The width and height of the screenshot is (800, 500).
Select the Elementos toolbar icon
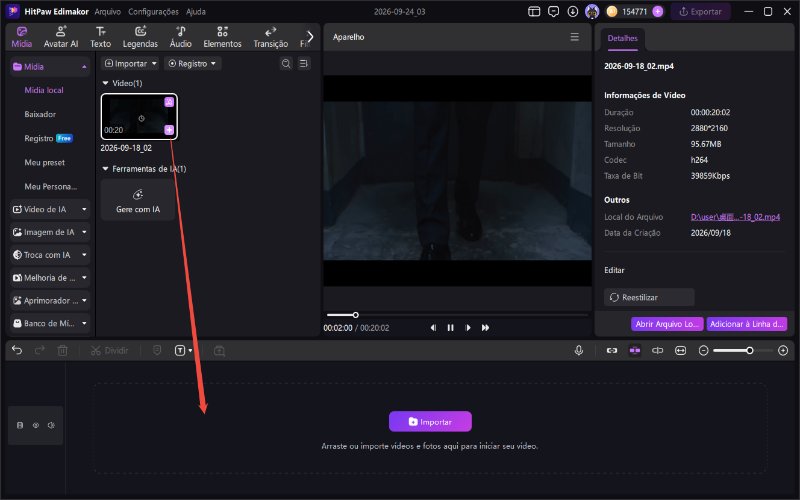pos(222,37)
